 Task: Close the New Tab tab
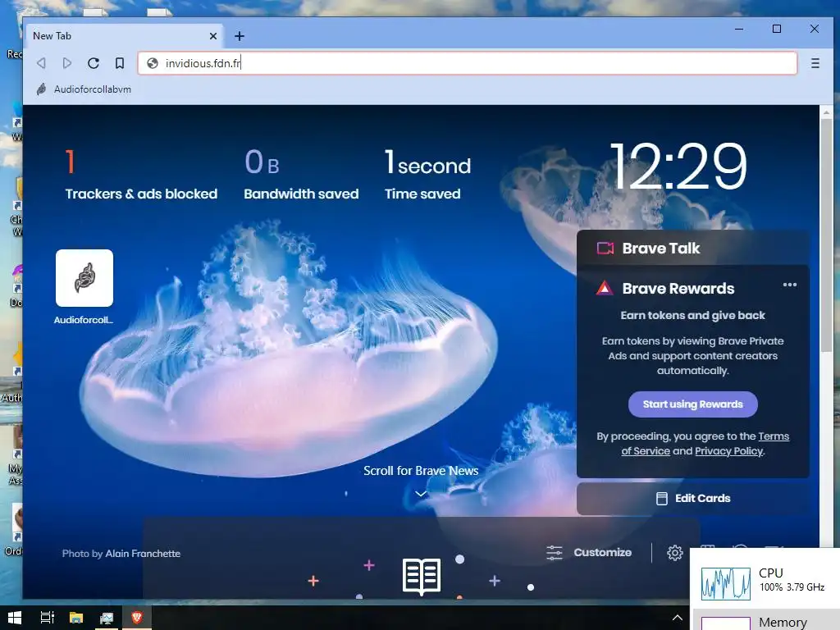(x=212, y=36)
